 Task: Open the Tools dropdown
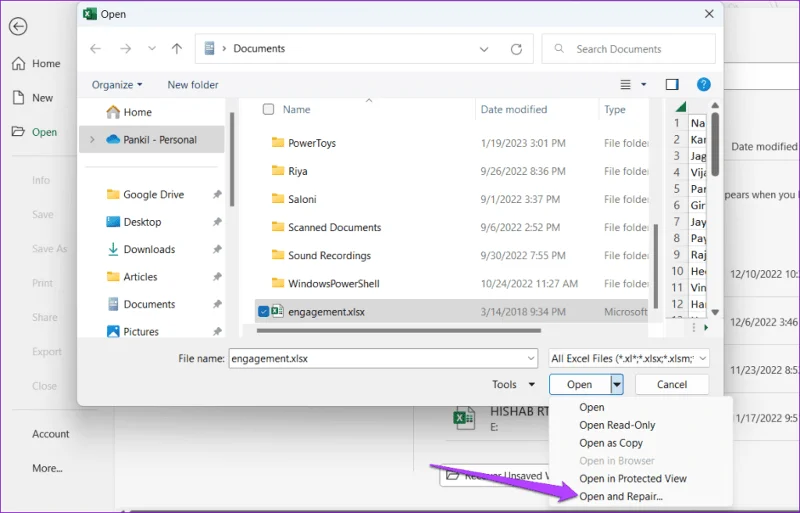pos(513,384)
